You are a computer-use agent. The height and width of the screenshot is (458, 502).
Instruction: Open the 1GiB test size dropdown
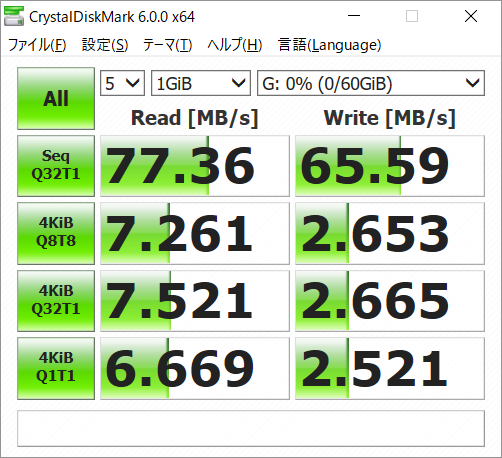pos(201,83)
